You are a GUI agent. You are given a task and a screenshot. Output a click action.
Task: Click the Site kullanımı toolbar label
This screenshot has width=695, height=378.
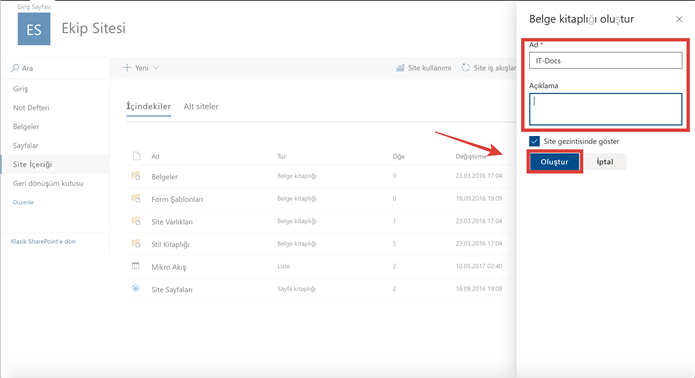(x=429, y=68)
